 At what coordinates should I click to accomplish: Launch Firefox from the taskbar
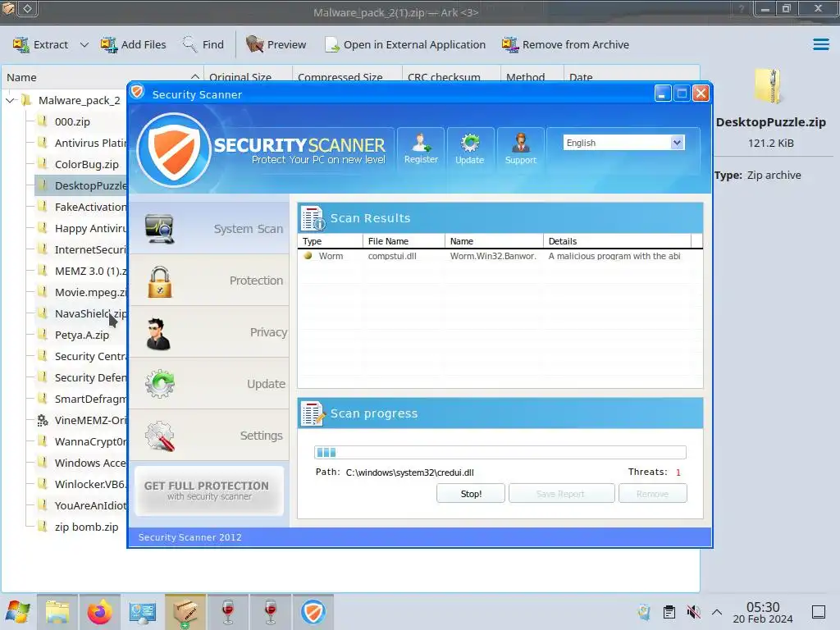coord(99,612)
